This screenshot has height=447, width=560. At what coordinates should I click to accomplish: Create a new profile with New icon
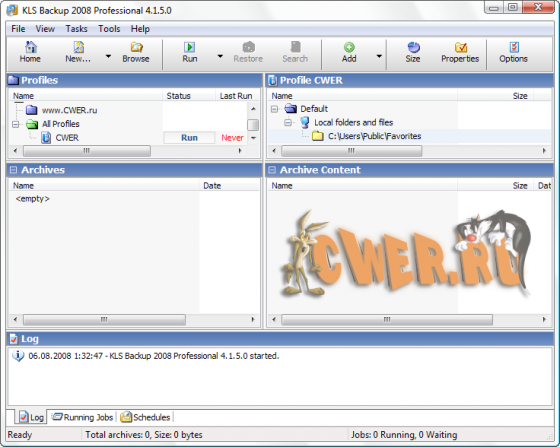pos(78,47)
